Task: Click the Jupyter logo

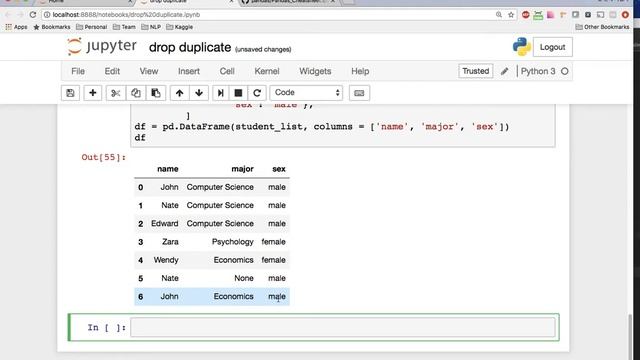Action: (102, 47)
